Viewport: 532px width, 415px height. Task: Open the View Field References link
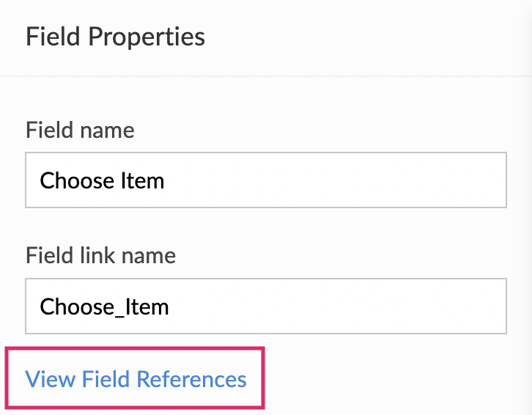136,379
